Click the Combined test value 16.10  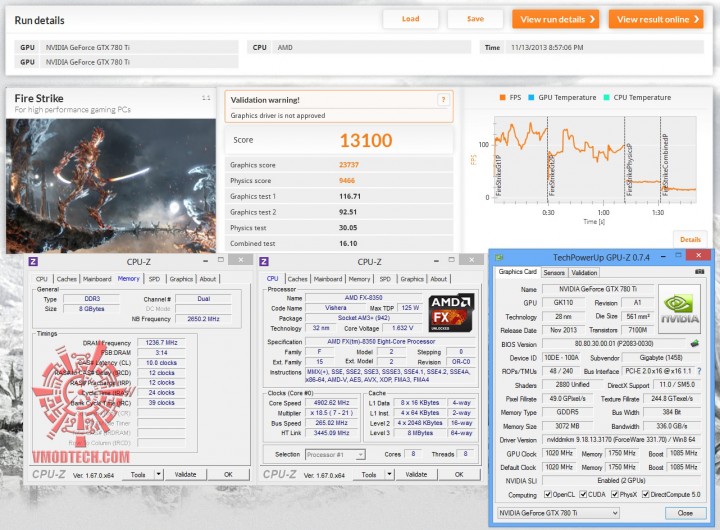click(x=348, y=243)
